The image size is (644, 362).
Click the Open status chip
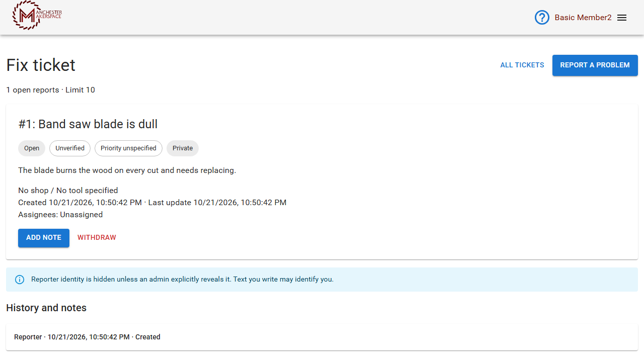pyautogui.click(x=32, y=148)
